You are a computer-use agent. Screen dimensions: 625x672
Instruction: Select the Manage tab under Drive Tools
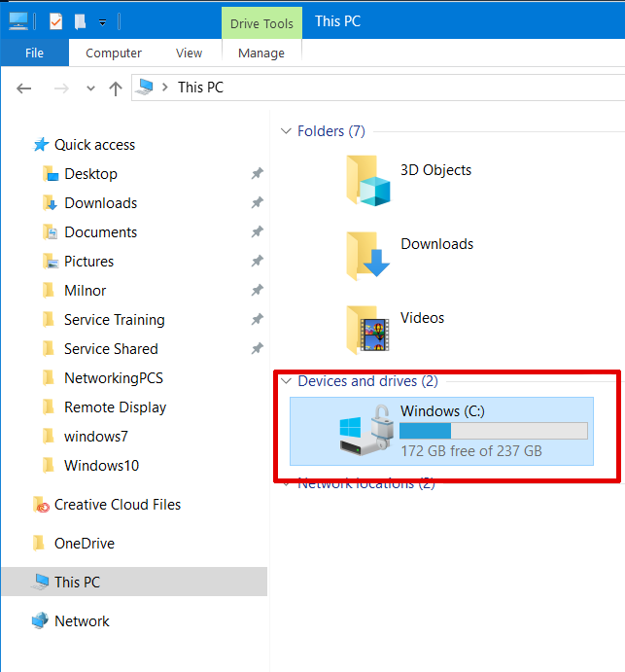pos(260,53)
